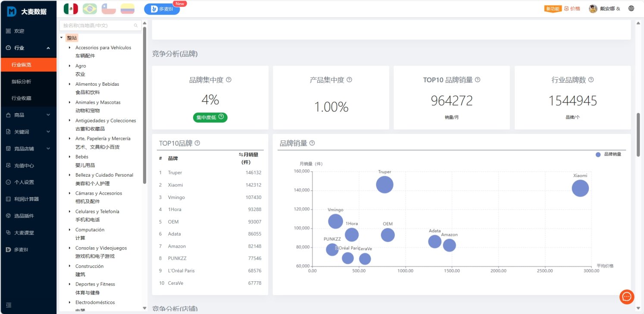Screen dimensions: 644x314
Task: Toggle 品牌销量 legend series in chart
Action: [x=608, y=154]
